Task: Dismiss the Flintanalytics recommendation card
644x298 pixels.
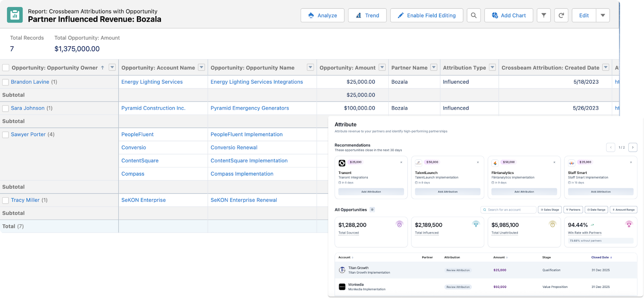Action: (554, 162)
